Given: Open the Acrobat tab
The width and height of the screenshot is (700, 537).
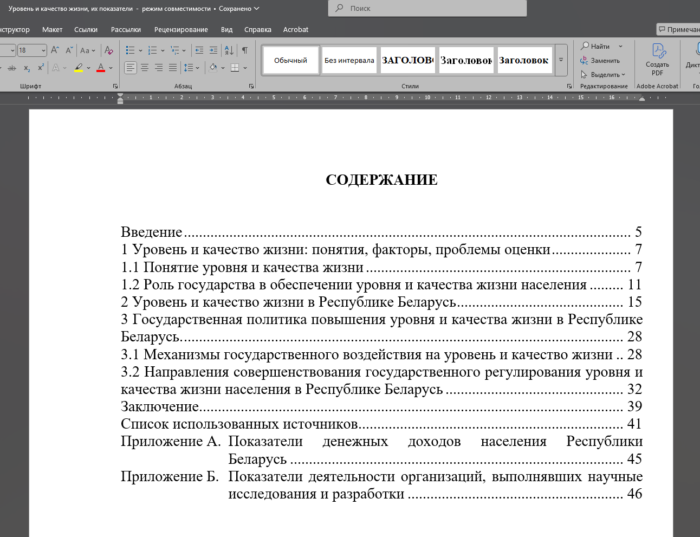Looking at the screenshot, I should (x=296, y=29).
